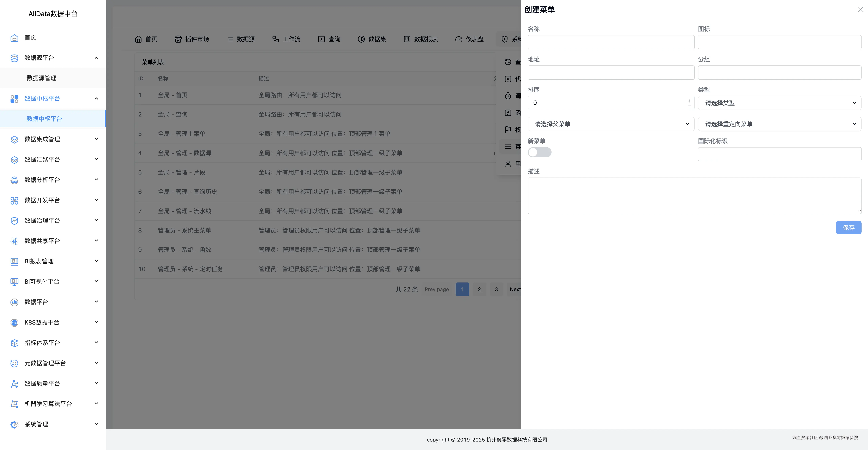Open the 请选择类型 dropdown

coord(779,103)
